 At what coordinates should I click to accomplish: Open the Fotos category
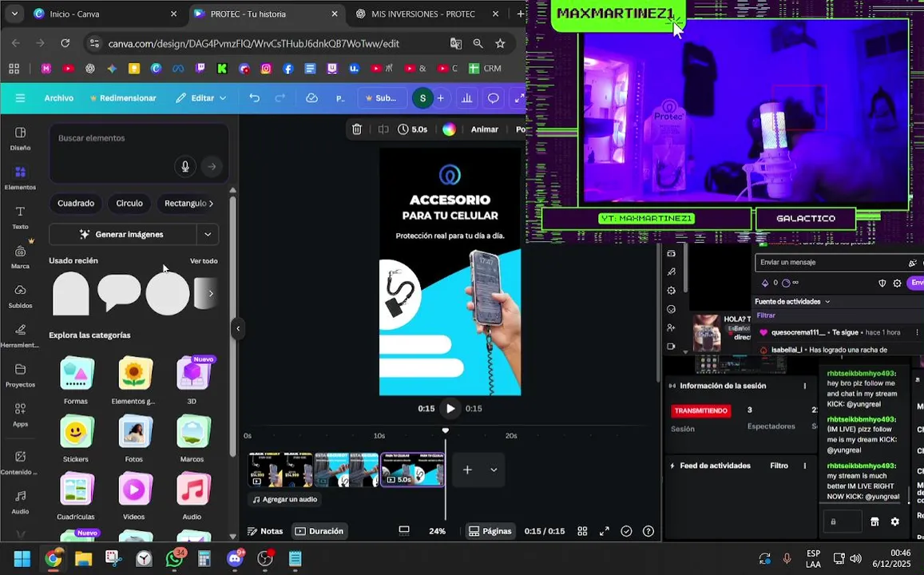tap(133, 438)
